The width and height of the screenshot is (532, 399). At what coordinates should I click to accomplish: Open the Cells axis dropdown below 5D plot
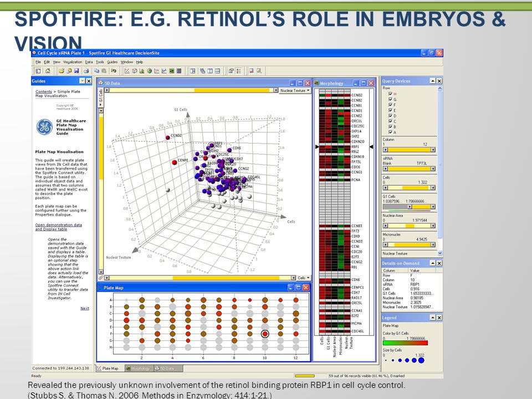pyautogui.click(x=304, y=278)
